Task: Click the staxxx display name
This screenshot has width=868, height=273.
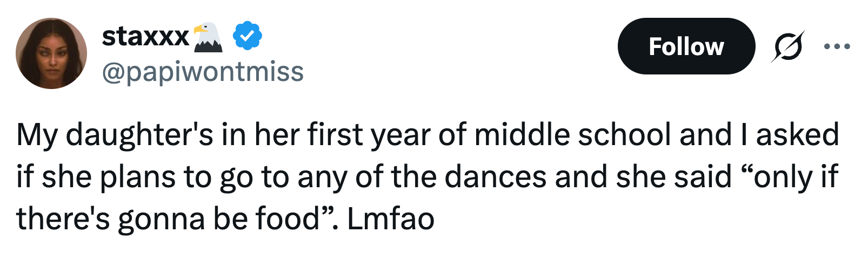Action: pyautogui.click(x=145, y=37)
